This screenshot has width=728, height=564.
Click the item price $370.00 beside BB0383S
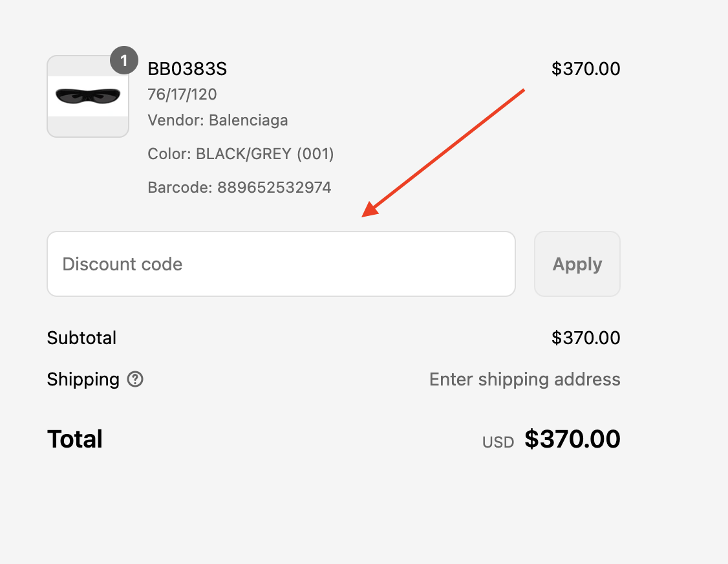pyautogui.click(x=586, y=69)
